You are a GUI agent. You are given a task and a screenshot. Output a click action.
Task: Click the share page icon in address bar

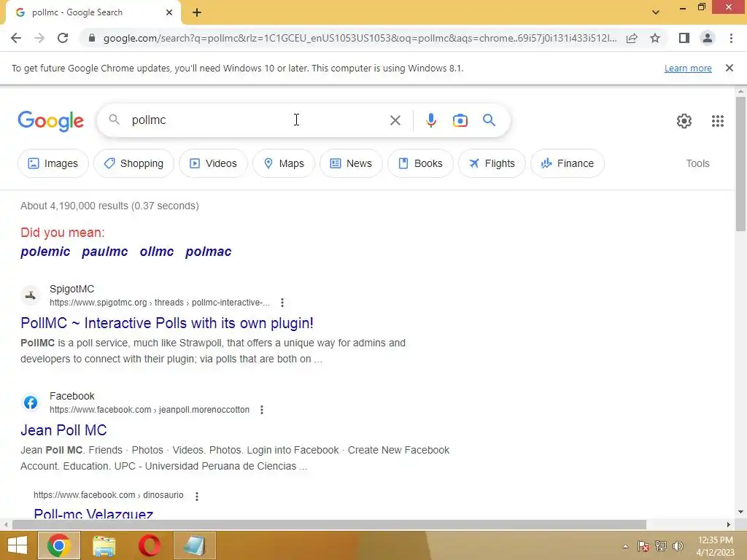point(632,38)
